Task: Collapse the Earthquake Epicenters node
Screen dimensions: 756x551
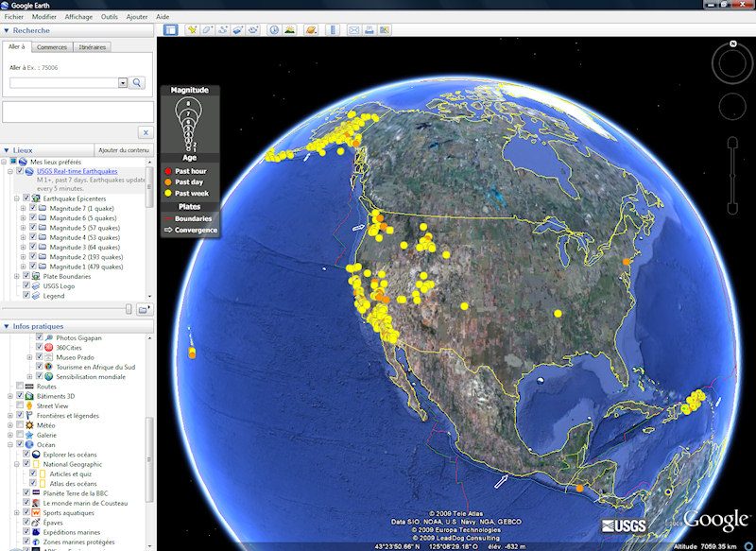Action: (x=17, y=198)
